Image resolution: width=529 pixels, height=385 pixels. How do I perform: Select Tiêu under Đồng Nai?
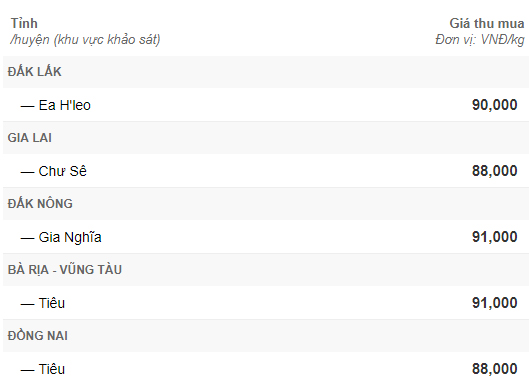(266, 368)
